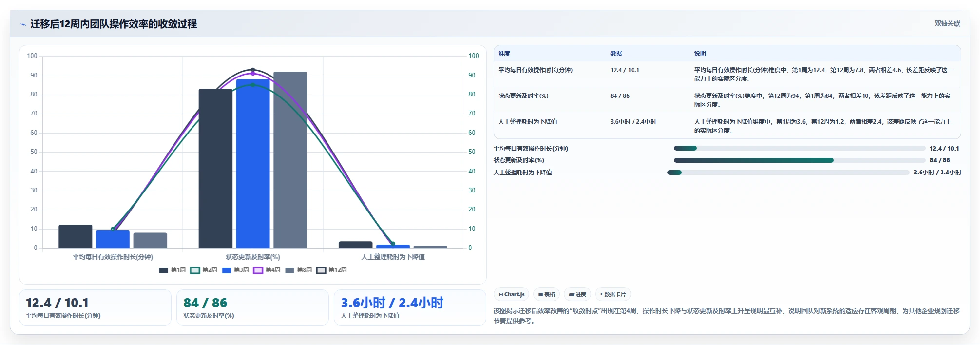Click the progress row value 84 / 86
The width and height of the screenshot is (980, 345).
point(940,160)
